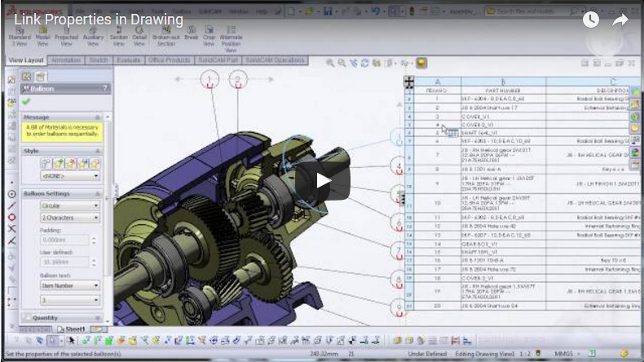Open the Item Number balloon text dropdown
The height and width of the screenshot is (362, 644).
(70, 285)
